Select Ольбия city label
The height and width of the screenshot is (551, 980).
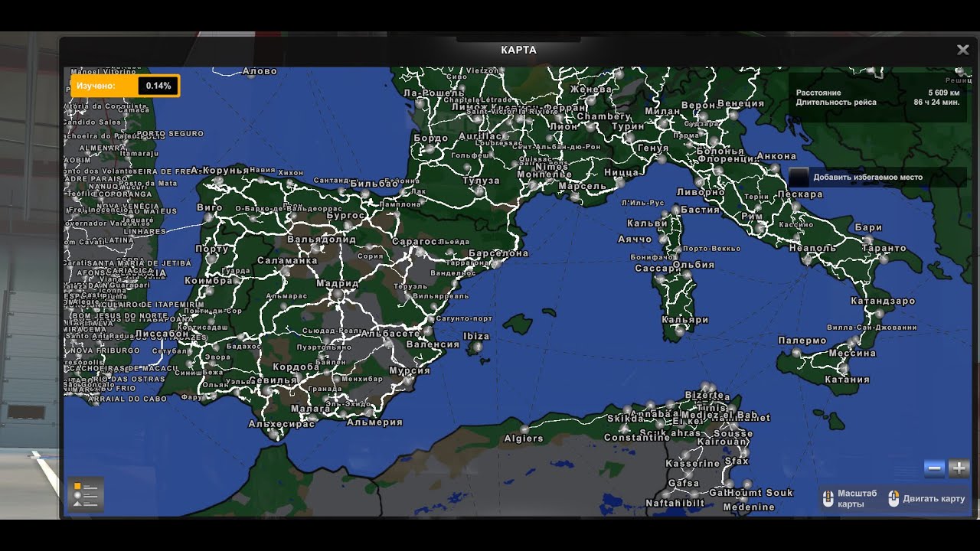[694, 265]
